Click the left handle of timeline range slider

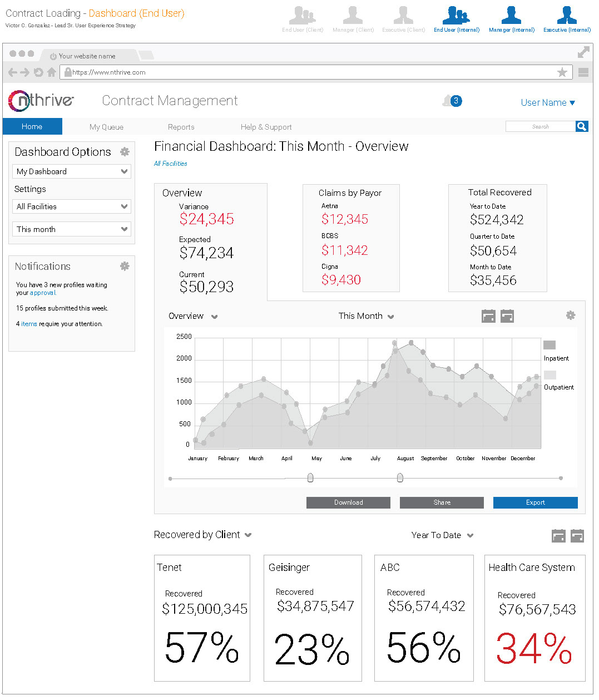[310, 478]
